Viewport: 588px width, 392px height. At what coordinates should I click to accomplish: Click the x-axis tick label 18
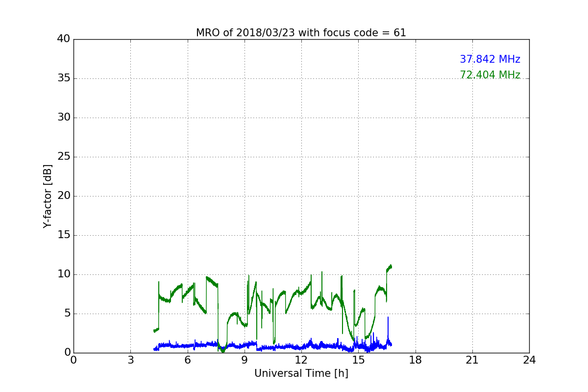(415, 360)
